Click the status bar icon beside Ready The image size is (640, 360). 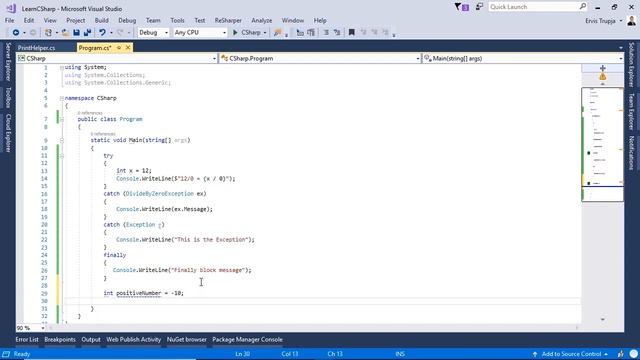point(6,354)
